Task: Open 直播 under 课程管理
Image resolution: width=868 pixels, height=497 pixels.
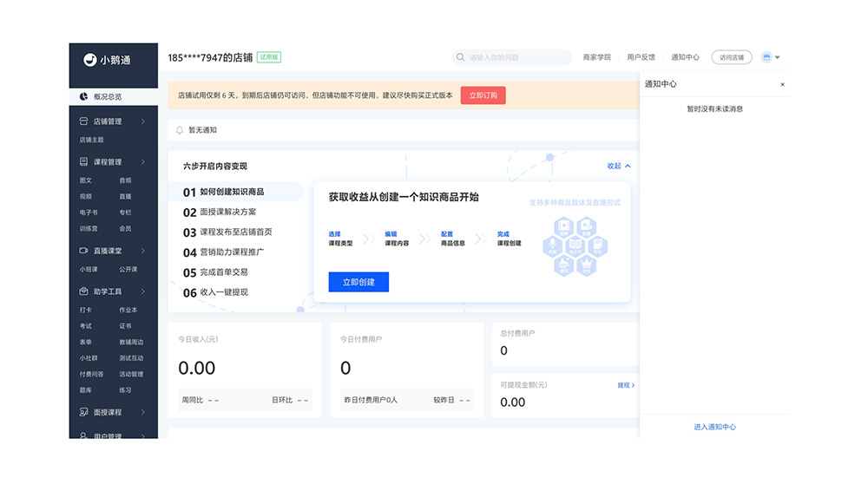Action: click(x=125, y=197)
